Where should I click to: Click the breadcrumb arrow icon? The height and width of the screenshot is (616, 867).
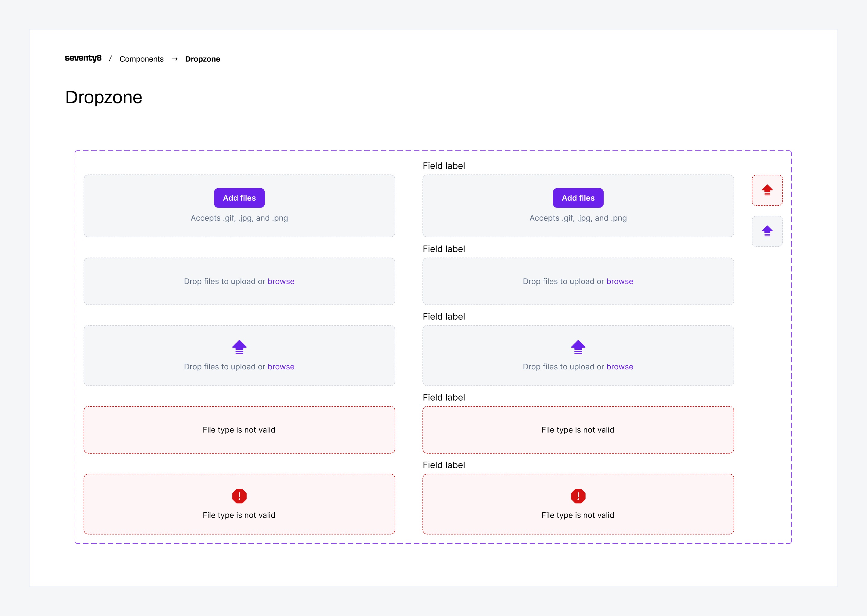(x=175, y=59)
